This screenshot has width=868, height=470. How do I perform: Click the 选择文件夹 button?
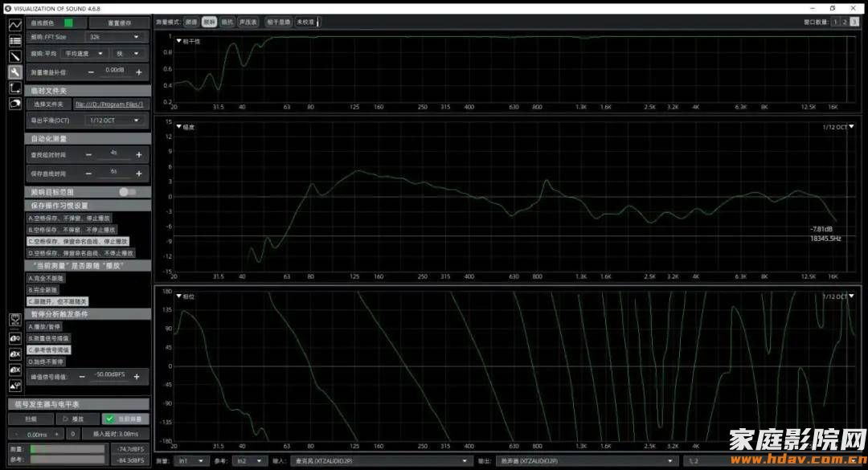(48, 104)
